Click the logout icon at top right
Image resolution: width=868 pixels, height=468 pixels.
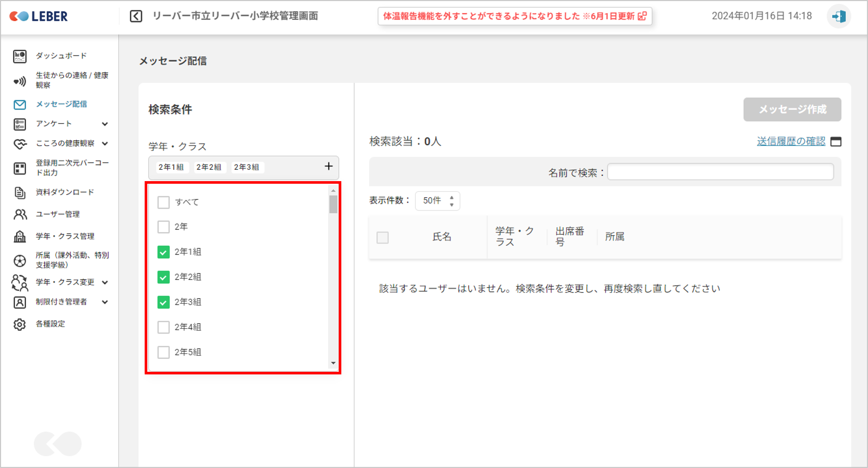tap(839, 16)
